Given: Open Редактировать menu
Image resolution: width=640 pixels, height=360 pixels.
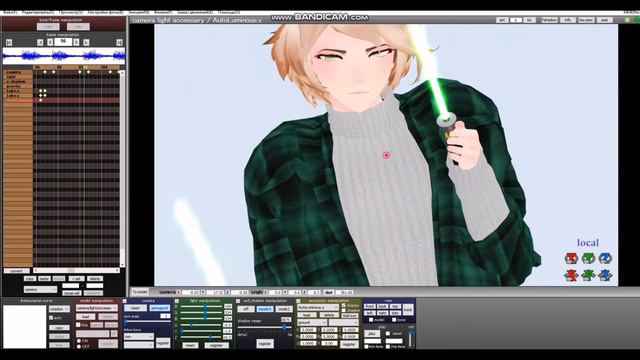Looking at the screenshot, I should (38, 13).
